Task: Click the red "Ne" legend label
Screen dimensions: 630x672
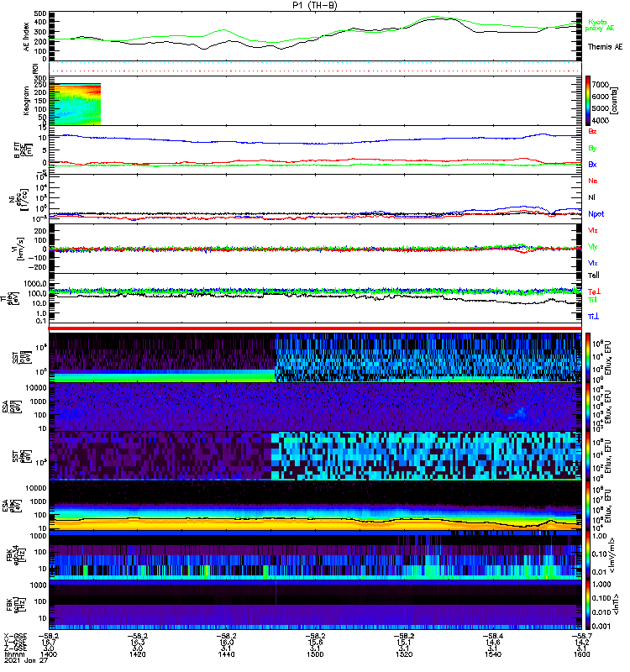Action: pyautogui.click(x=593, y=181)
